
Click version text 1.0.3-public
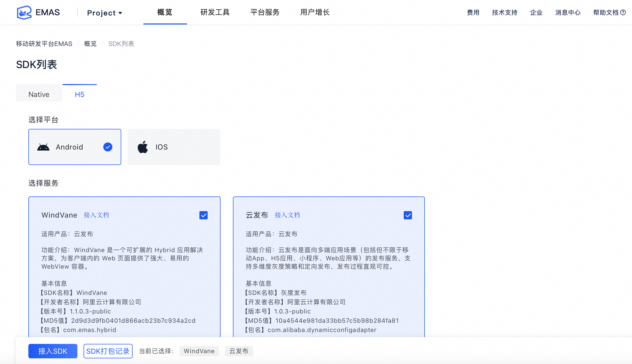[x=292, y=311]
